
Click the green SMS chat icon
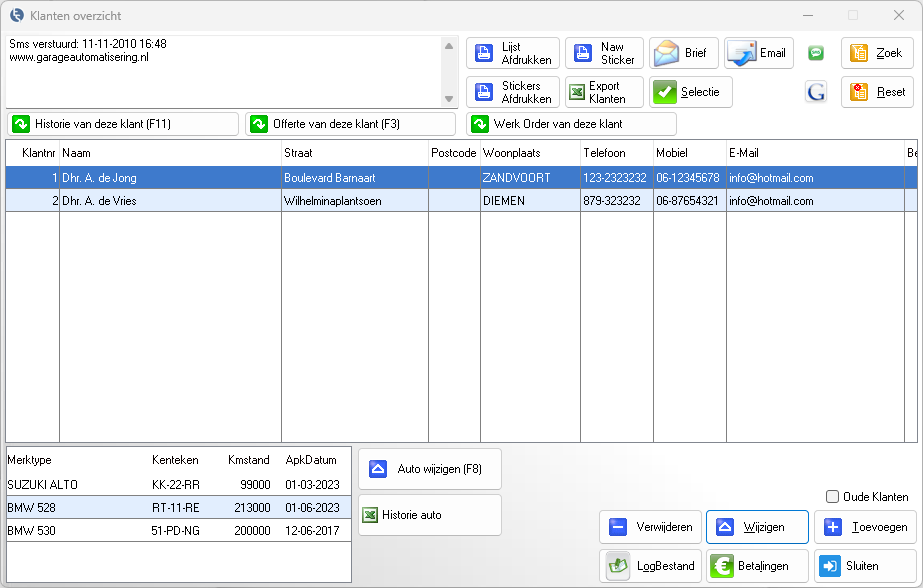[816, 53]
